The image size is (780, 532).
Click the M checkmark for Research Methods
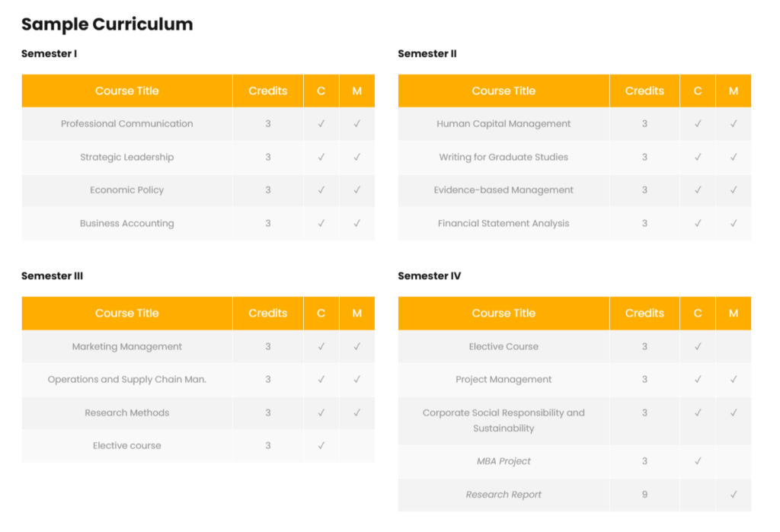point(356,413)
